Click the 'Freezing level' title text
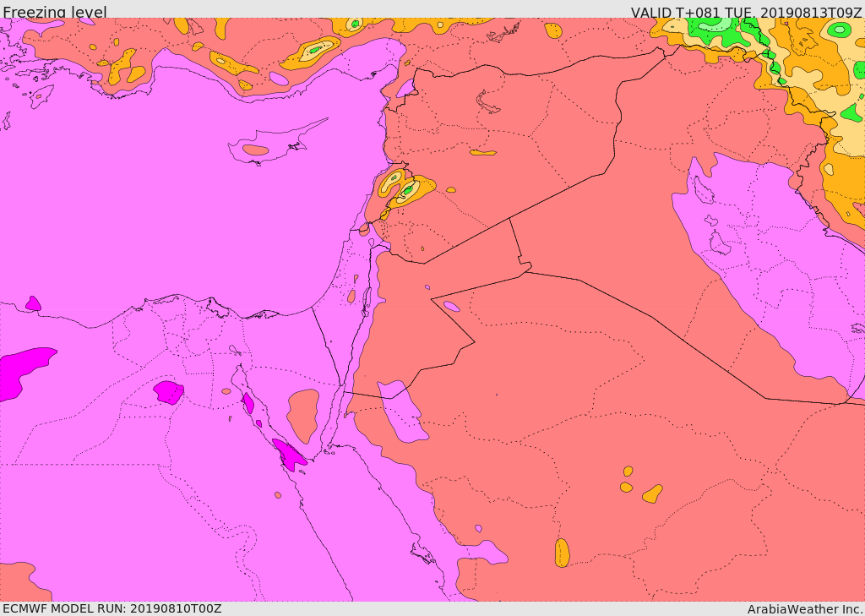This screenshot has width=865, height=616. coord(55,12)
